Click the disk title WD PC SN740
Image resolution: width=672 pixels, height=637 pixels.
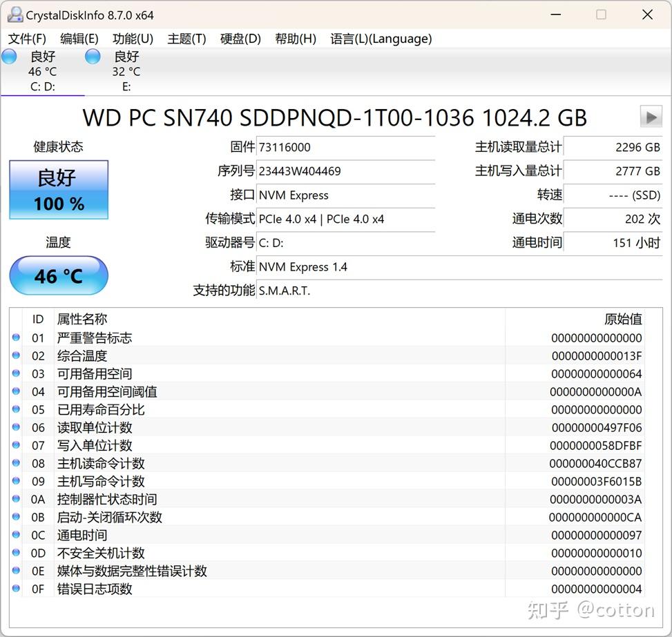tap(334, 117)
